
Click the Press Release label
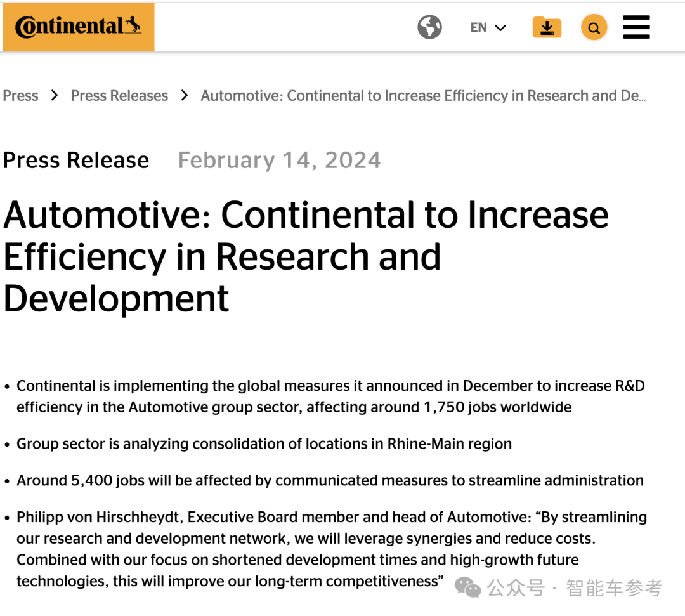76,160
